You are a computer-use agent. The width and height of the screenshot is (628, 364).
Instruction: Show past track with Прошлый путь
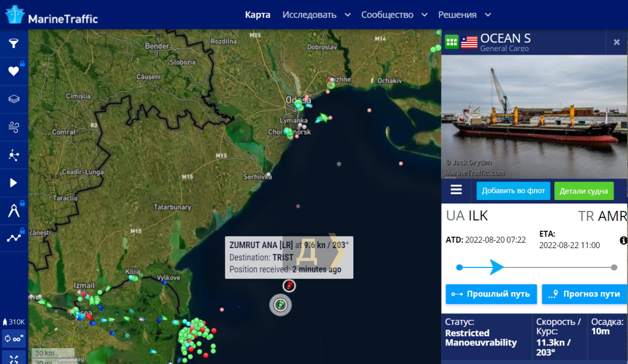coord(491,294)
